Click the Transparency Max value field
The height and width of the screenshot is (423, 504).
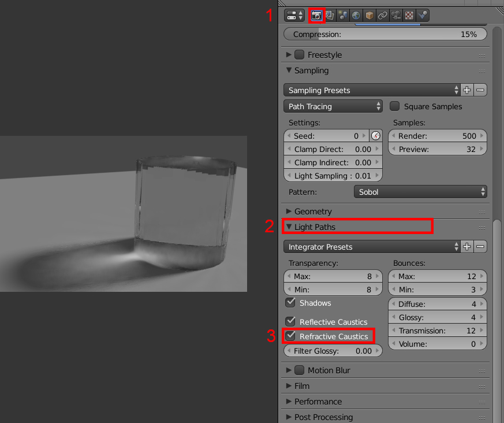click(333, 276)
